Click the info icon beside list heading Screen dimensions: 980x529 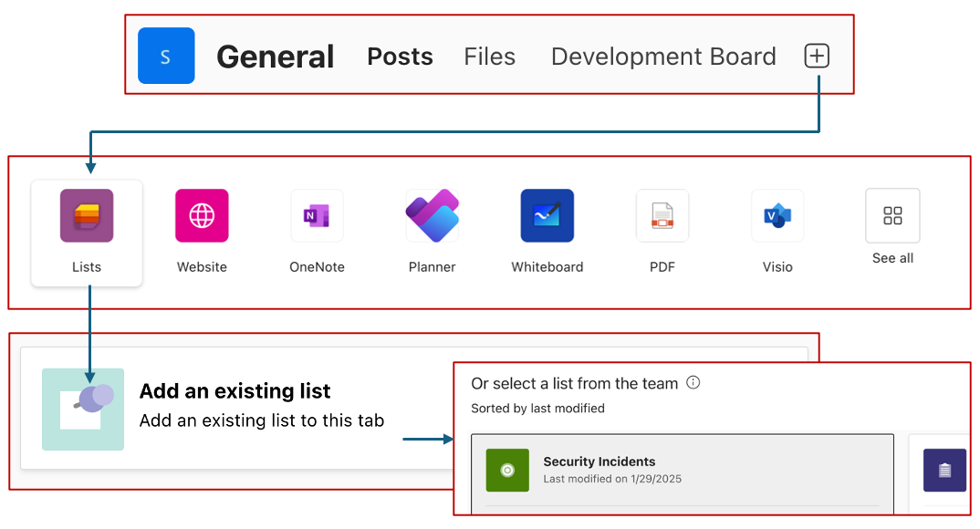[693, 382]
